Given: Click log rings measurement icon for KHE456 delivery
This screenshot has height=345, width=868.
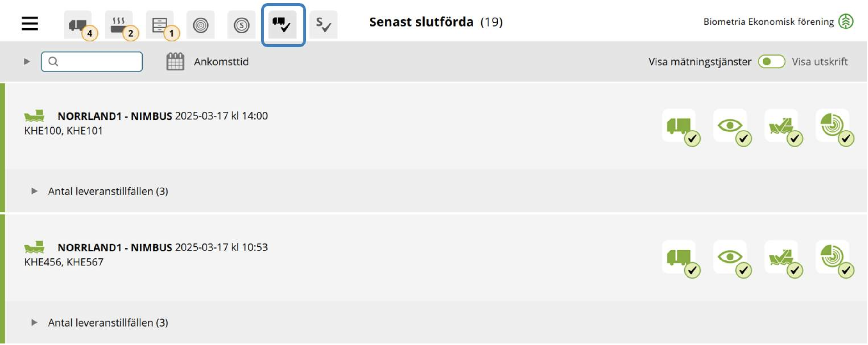Looking at the screenshot, I should pyautogui.click(x=834, y=259).
